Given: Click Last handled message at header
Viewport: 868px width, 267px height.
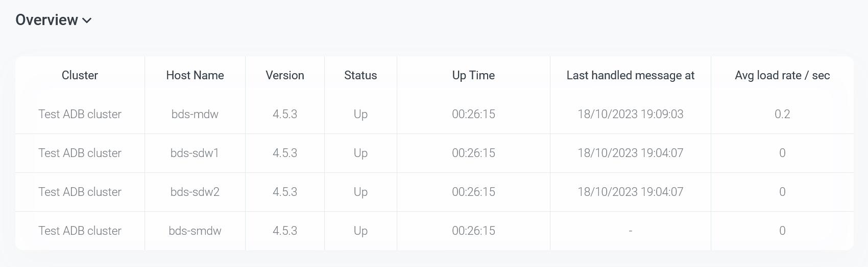Looking at the screenshot, I should (631, 75).
